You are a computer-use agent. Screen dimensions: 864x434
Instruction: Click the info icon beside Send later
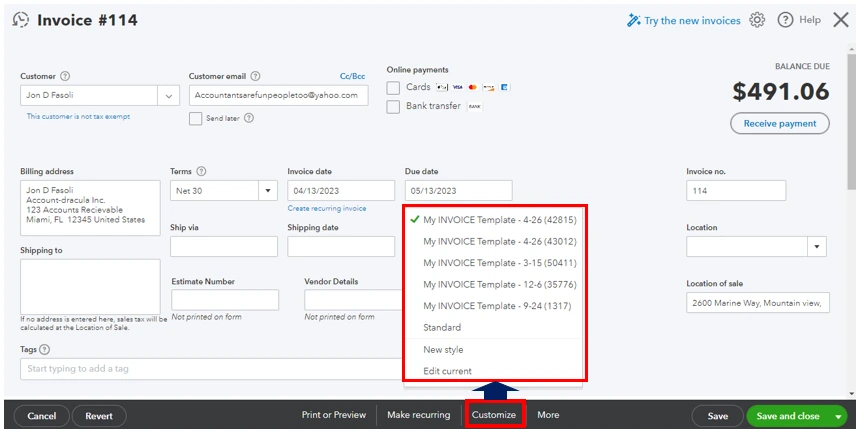pos(249,118)
